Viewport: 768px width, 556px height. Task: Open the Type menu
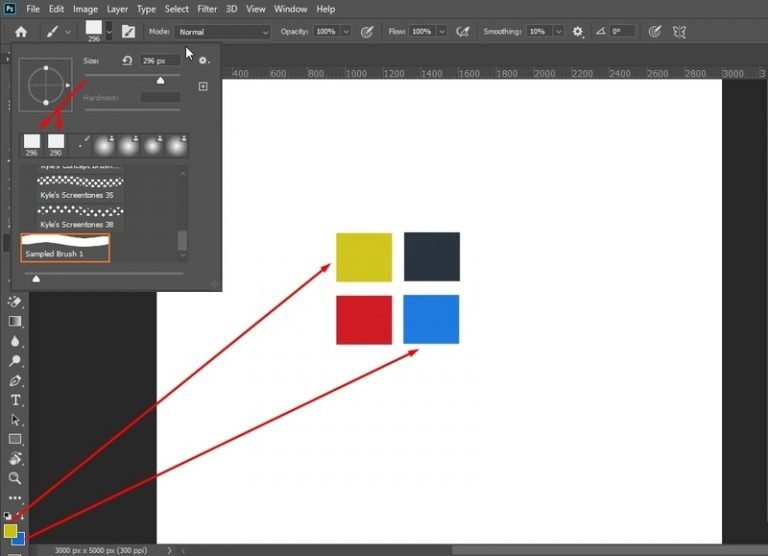[146, 9]
